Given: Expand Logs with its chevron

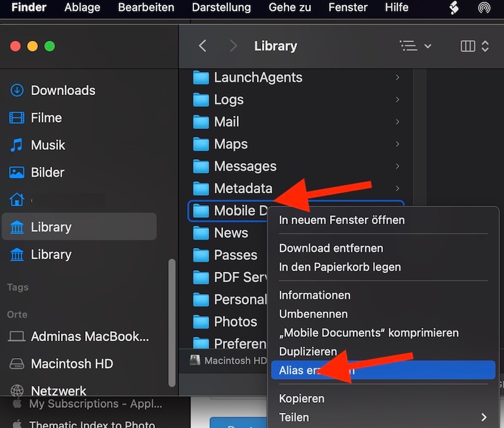Looking at the screenshot, I should [x=398, y=99].
